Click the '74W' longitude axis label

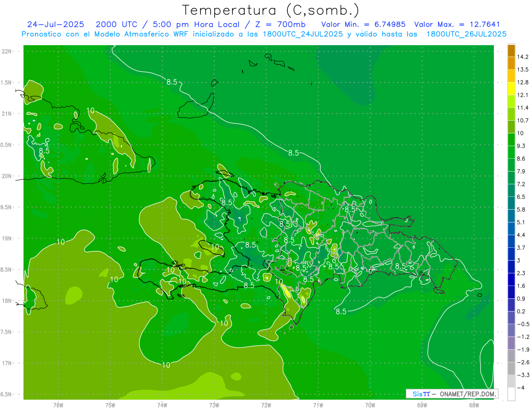point(162,405)
